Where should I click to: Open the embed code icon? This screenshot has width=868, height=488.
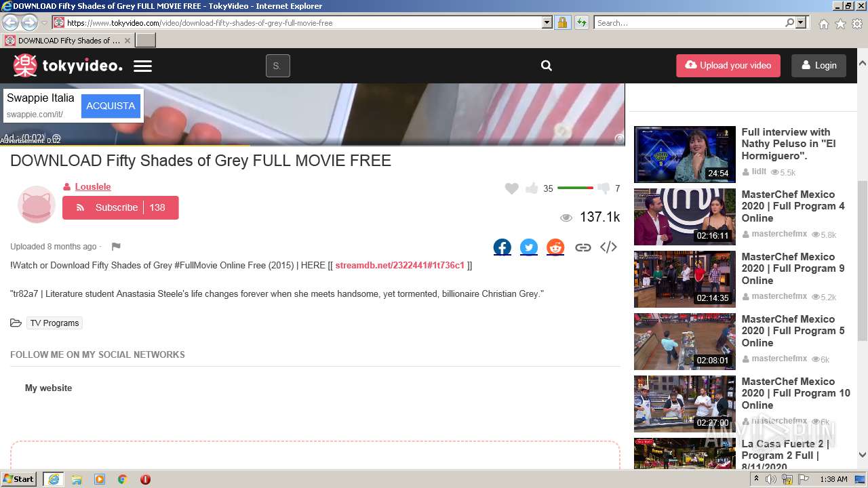coord(608,247)
